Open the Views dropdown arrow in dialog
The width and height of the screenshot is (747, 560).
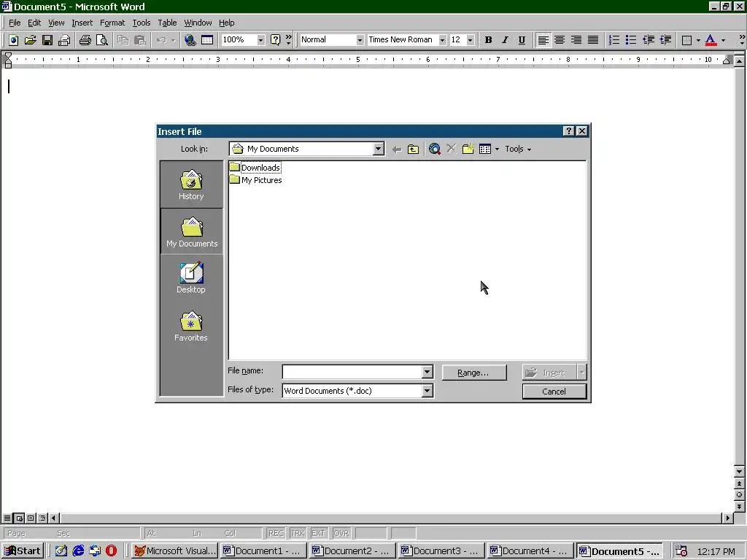click(x=497, y=149)
